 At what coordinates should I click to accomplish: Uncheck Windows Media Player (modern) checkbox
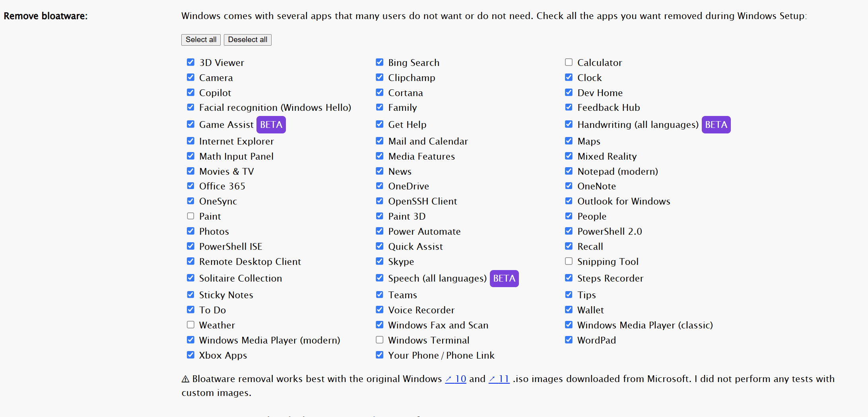coord(191,340)
